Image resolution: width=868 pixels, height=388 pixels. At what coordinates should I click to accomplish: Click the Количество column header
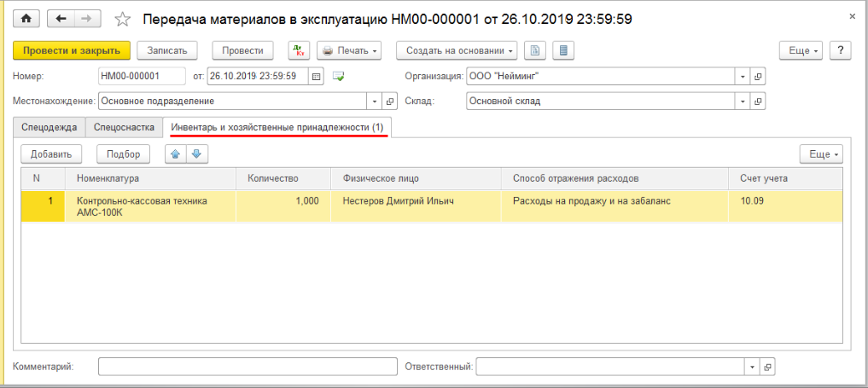pyautogui.click(x=283, y=178)
